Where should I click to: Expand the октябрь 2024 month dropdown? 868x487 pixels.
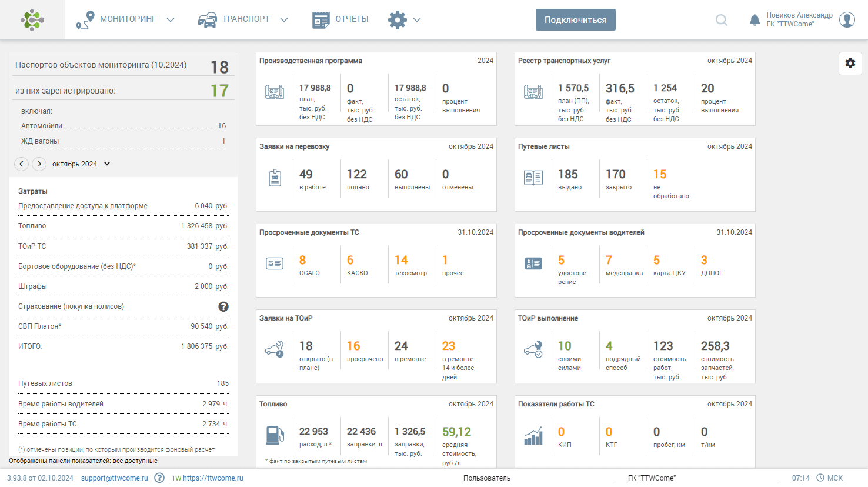(81, 164)
